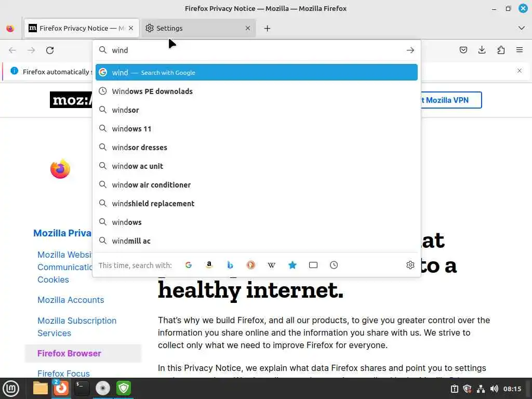Choose the 'windows' suggestion
The height and width of the screenshot is (399, 532).
(x=257, y=222)
